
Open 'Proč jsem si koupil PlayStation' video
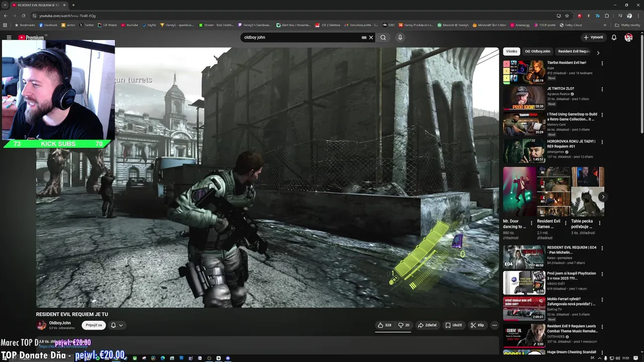[x=524, y=283]
